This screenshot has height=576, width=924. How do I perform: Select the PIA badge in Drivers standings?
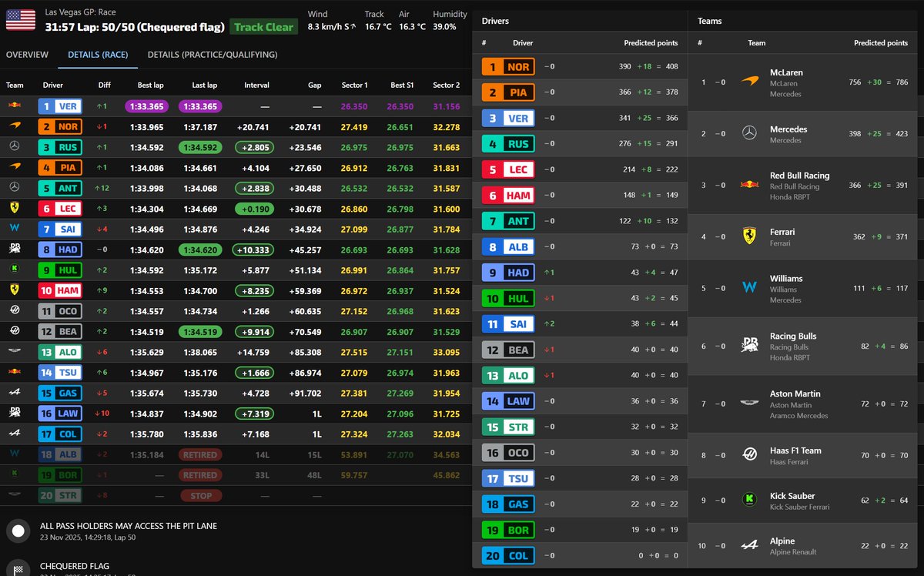coord(508,92)
